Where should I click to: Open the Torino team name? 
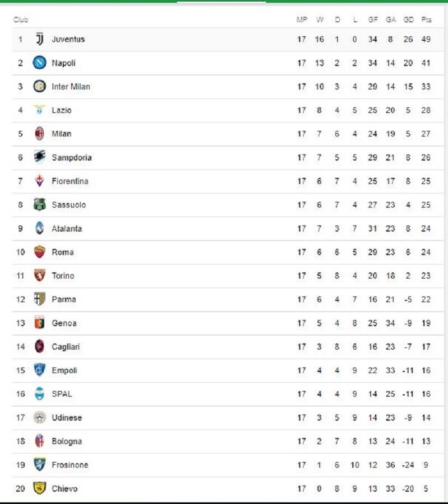tap(63, 276)
